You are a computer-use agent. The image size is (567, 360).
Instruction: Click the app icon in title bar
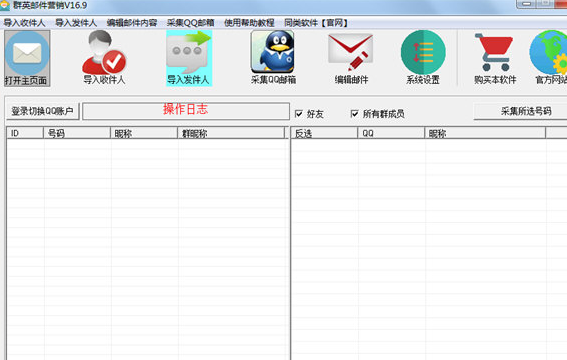tap(5, 5)
